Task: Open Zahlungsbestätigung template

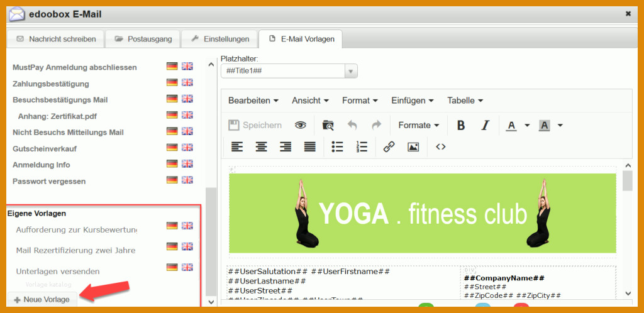Action: click(x=51, y=84)
